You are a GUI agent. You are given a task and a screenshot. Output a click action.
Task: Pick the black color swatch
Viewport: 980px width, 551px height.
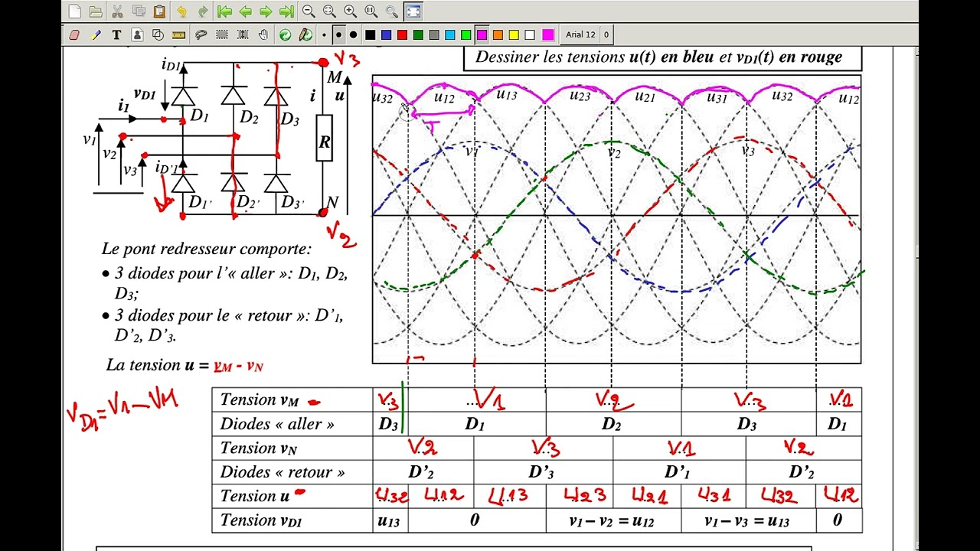click(370, 34)
